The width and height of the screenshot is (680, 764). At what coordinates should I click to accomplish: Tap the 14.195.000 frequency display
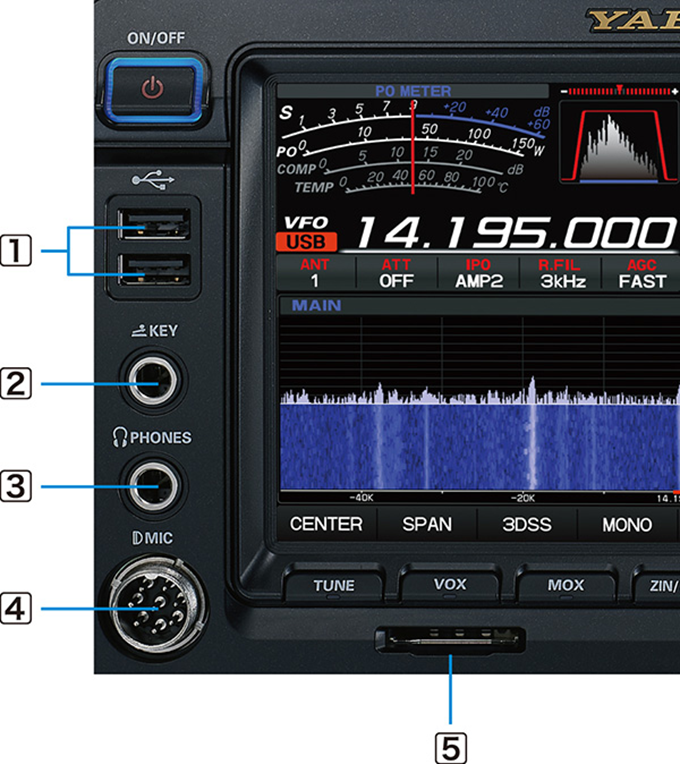(x=515, y=232)
